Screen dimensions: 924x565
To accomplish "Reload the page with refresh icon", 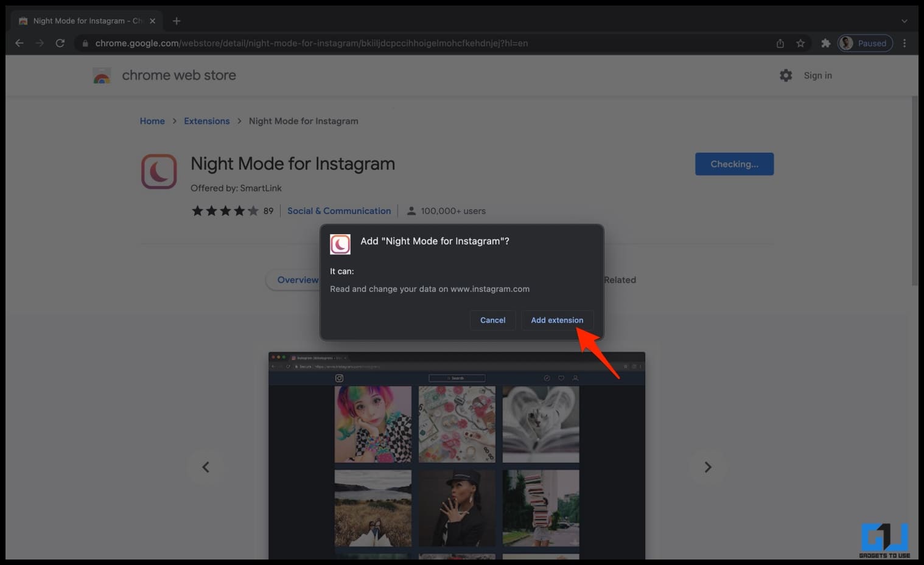I will [60, 43].
